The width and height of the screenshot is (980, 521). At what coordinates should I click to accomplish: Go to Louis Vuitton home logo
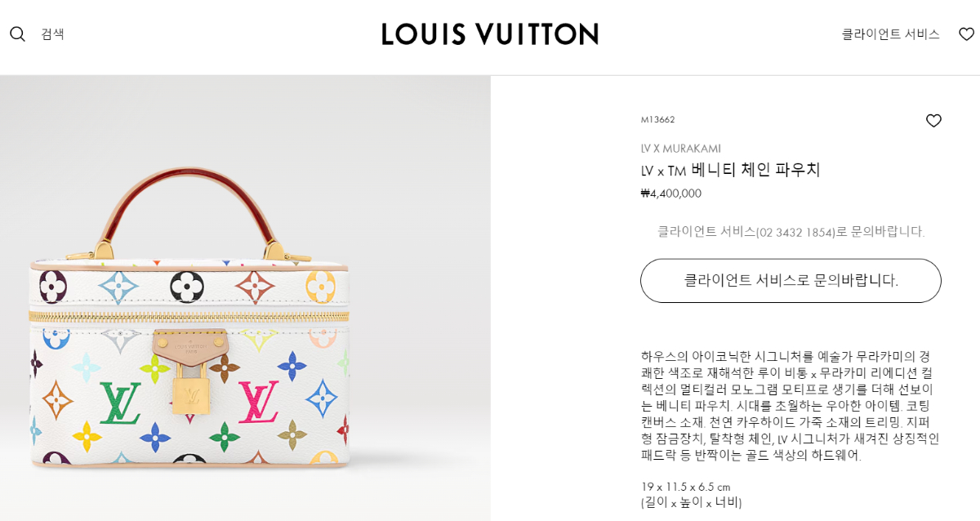tap(490, 34)
